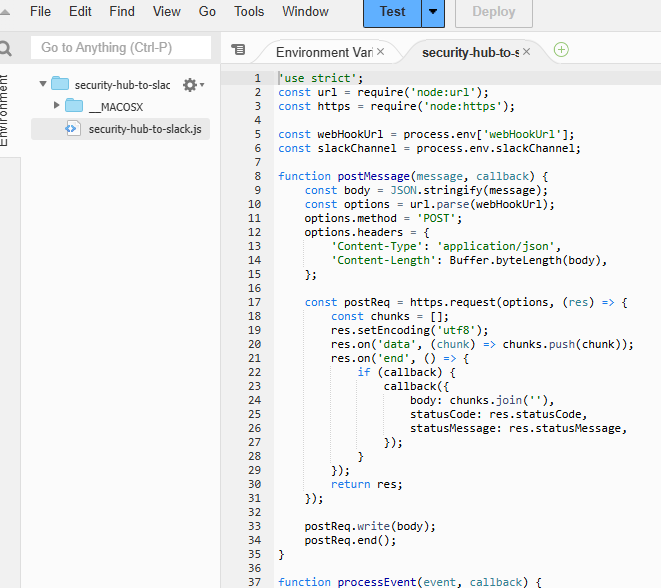Open the Edit menu

(x=80, y=11)
